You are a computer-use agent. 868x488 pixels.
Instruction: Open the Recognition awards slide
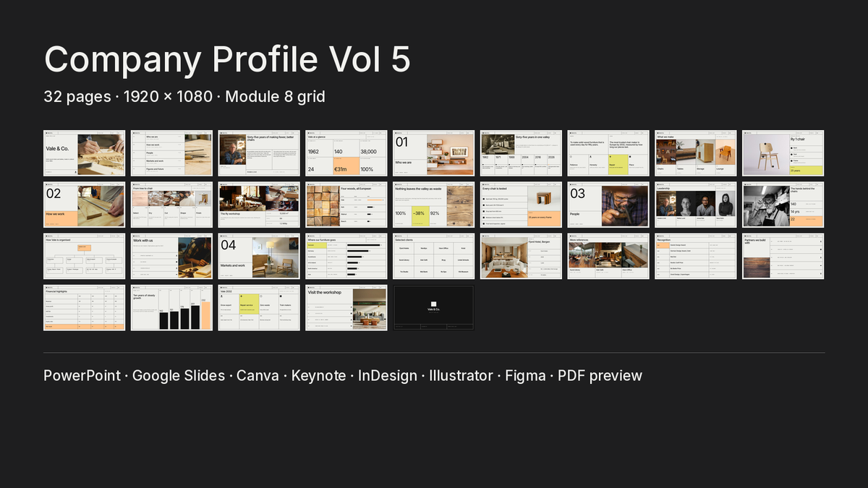pyautogui.click(x=696, y=256)
